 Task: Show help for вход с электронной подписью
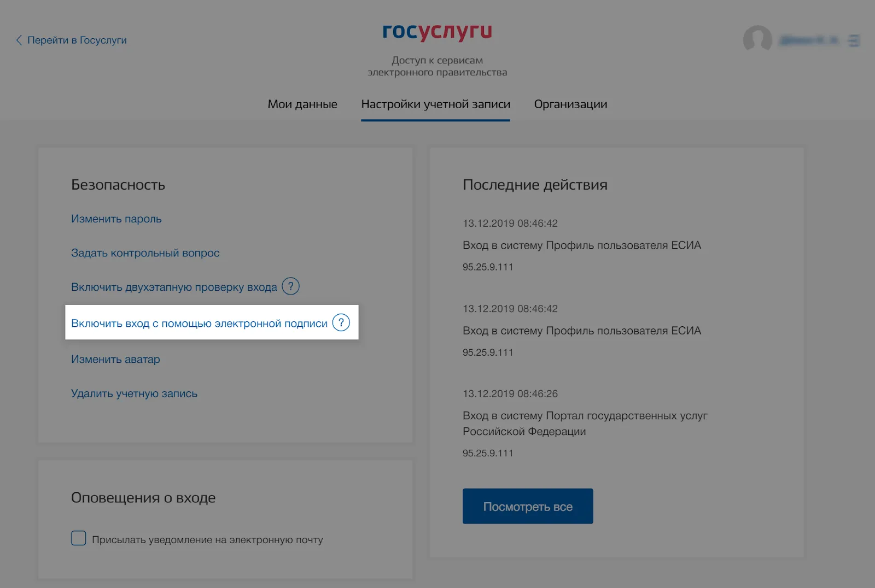tap(341, 322)
